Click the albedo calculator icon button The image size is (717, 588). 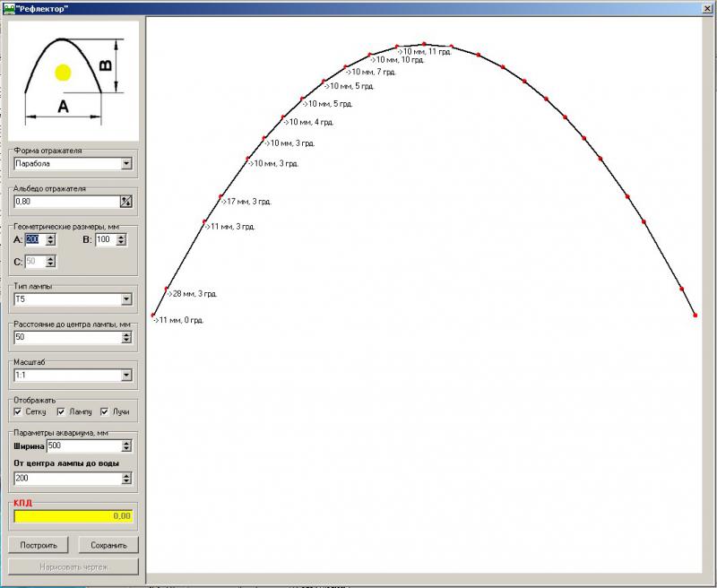(x=126, y=202)
